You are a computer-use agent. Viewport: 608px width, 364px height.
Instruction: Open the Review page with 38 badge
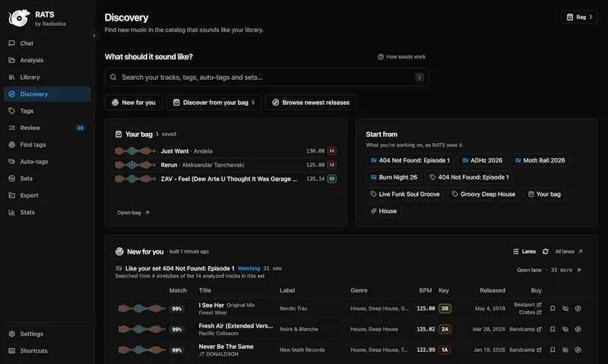tap(47, 128)
